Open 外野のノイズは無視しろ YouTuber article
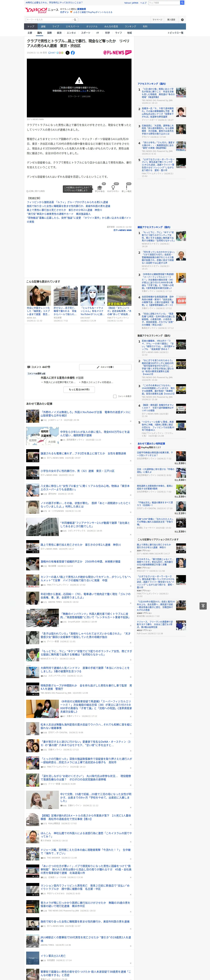210x980 pixels. (x=85, y=414)
